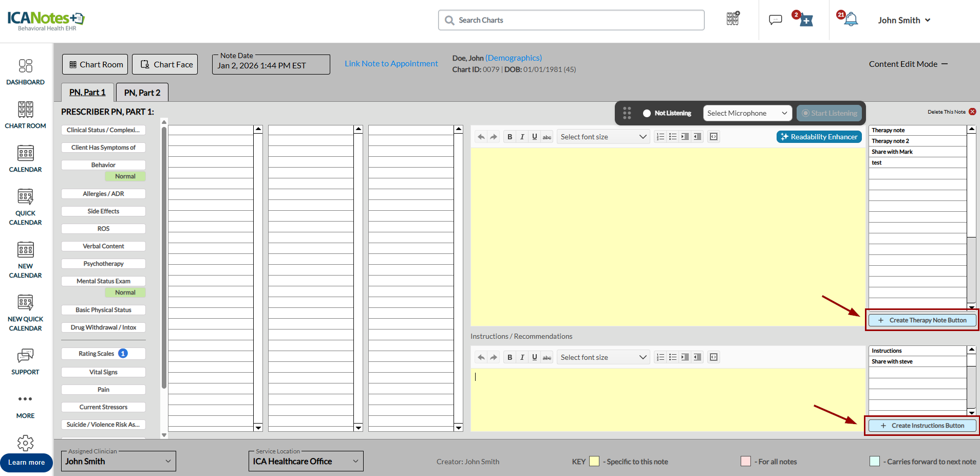Click Link Note to Appointment
Image resolution: width=980 pixels, height=476 pixels.
pyautogui.click(x=391, y=64)
